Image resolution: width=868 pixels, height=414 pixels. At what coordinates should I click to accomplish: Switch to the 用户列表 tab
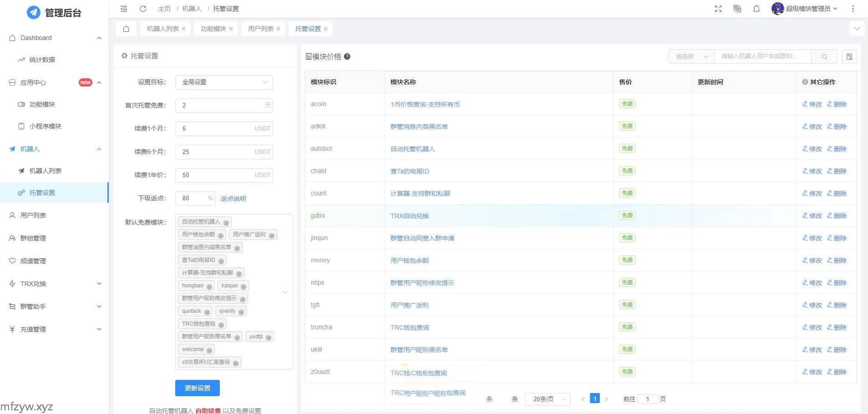click(x=260, y=29)
